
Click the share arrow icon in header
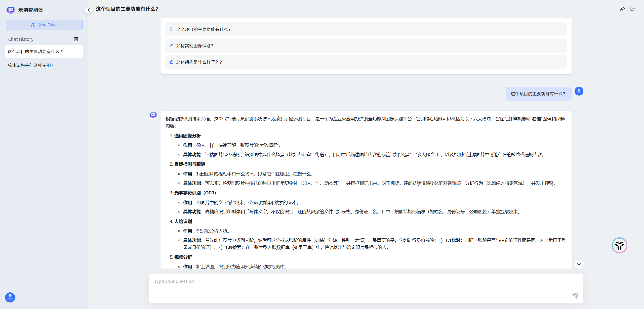(x=622, y=9)
